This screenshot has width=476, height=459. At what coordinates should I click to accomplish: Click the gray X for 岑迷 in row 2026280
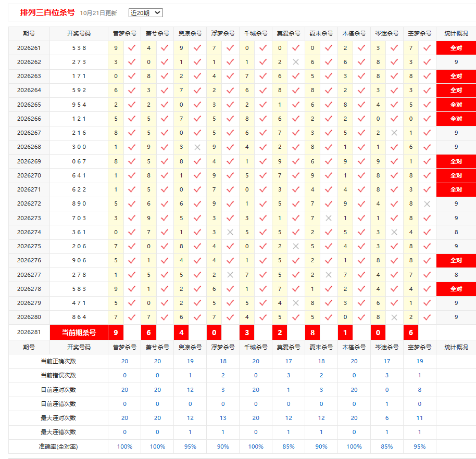coord(394,317)
